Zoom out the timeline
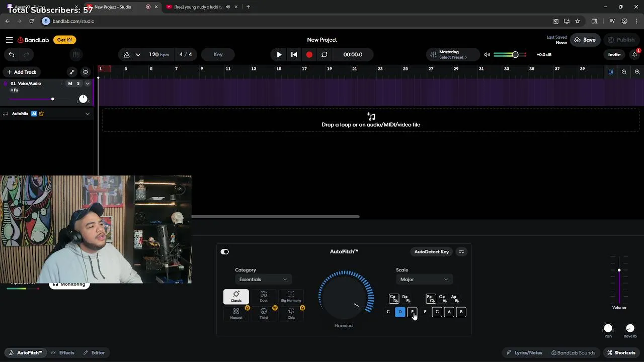This screenshot has width=644, height=362. [x=624, y=72]
